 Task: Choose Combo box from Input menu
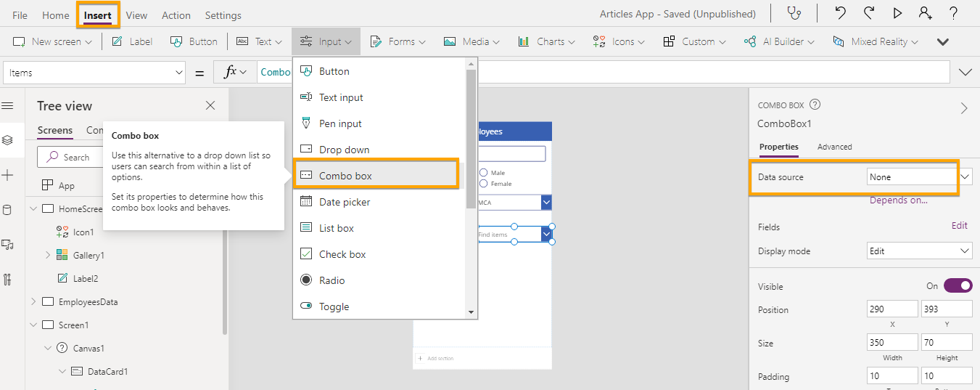[x=376, y=175]
